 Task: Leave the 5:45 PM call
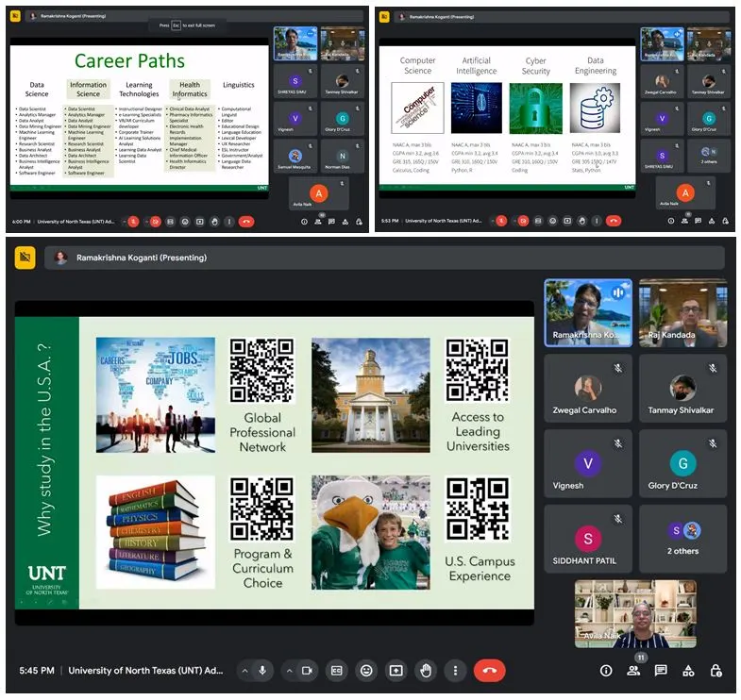[489, 670]
